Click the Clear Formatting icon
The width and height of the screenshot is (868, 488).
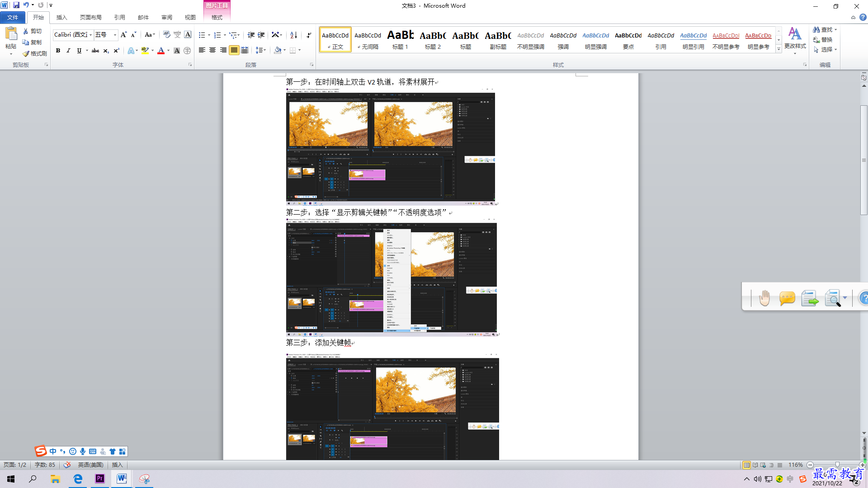coord(167,35)
